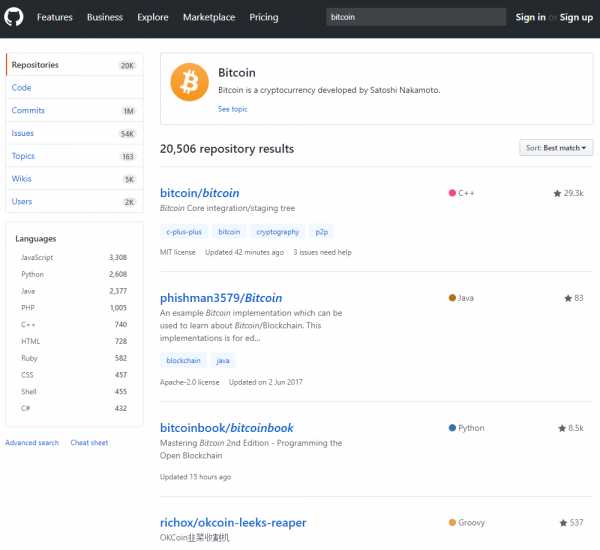Open Business in top navigation
Image resolution: width=600 pixels, height=550 pixels.
tap(105, 17)
